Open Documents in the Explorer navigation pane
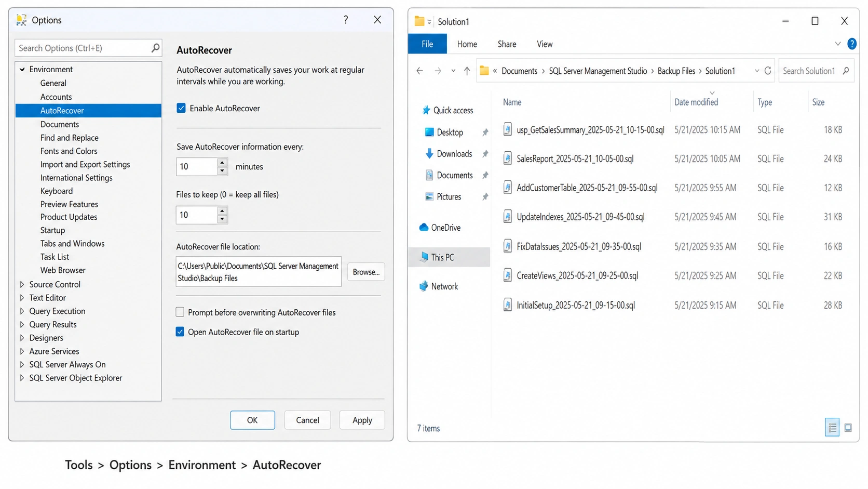Viewport: 868px width, 489px height. (449, 176)
